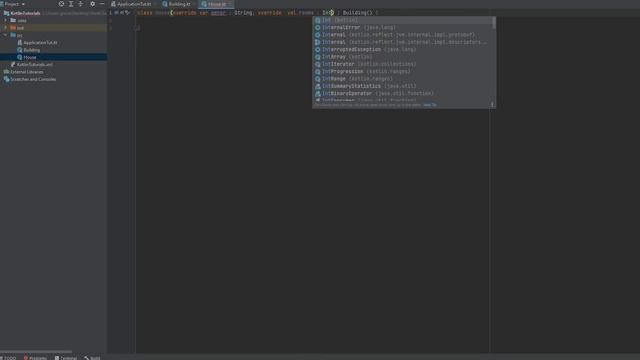Select House in the project tree
The width and height of the screenshot is (640, 360).
pos(30,57)
